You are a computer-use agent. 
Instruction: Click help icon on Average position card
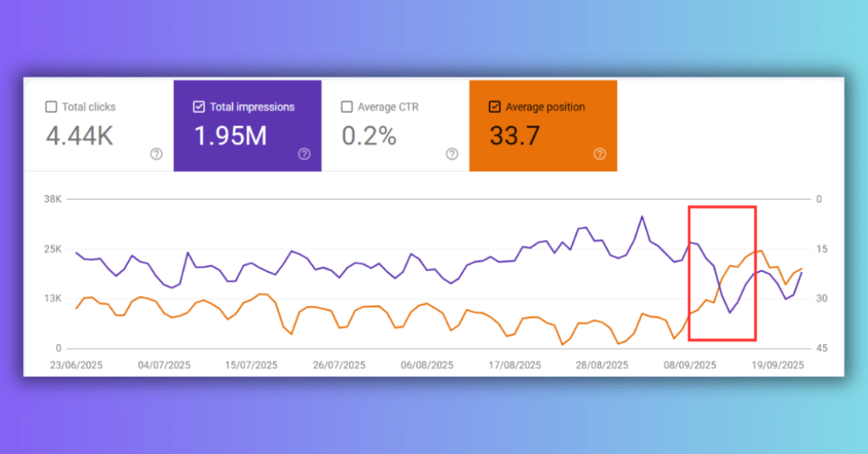(x=600, y=154)
